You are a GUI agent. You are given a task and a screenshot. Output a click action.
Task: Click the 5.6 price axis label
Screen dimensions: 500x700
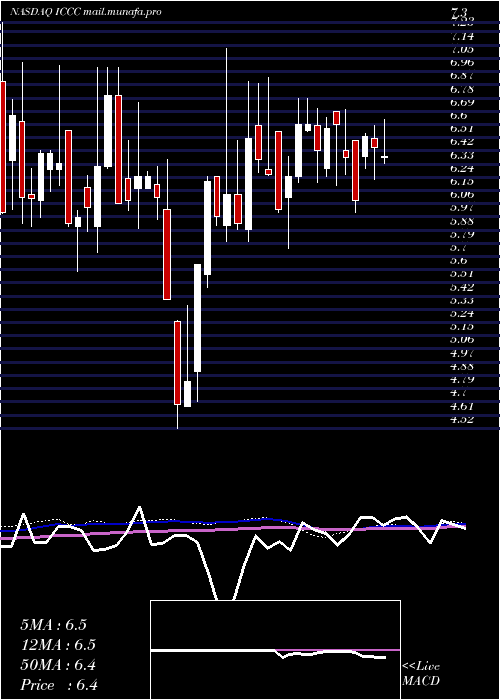pos(459,261)
